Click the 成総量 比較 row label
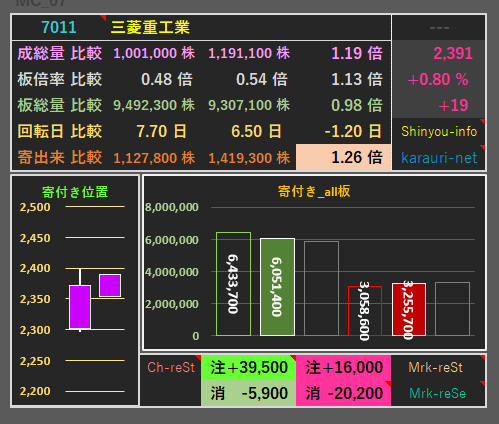Screen dimensions: 499x424 pyautogui.click(x=60, y=53)
